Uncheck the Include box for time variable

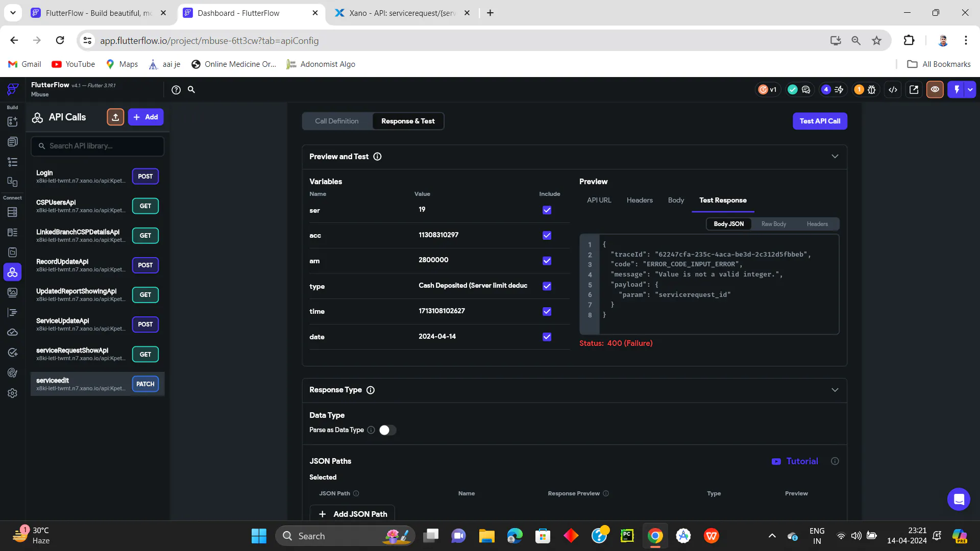point(547,311)
